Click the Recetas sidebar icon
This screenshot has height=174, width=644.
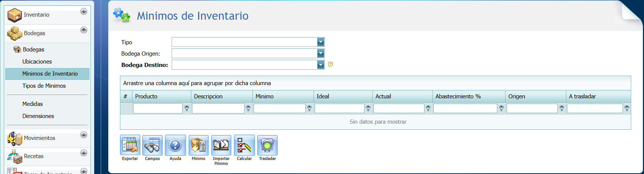[15, 157]
